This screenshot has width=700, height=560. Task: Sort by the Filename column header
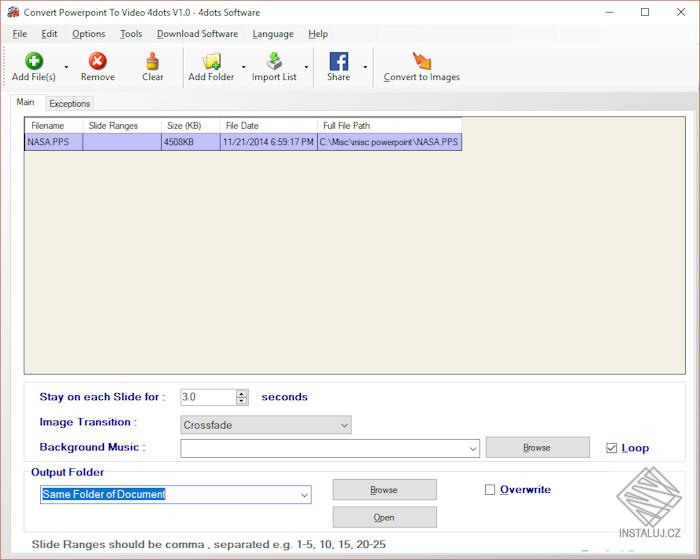pyautogui.click(x=54, y=125)
